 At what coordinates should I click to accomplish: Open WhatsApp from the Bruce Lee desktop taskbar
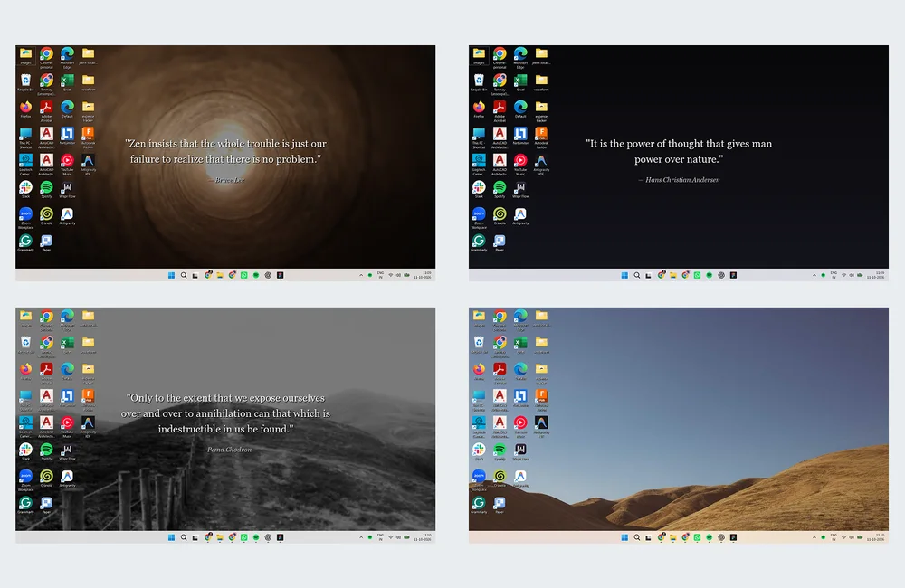pyautogui.click(x=244, y=275)
